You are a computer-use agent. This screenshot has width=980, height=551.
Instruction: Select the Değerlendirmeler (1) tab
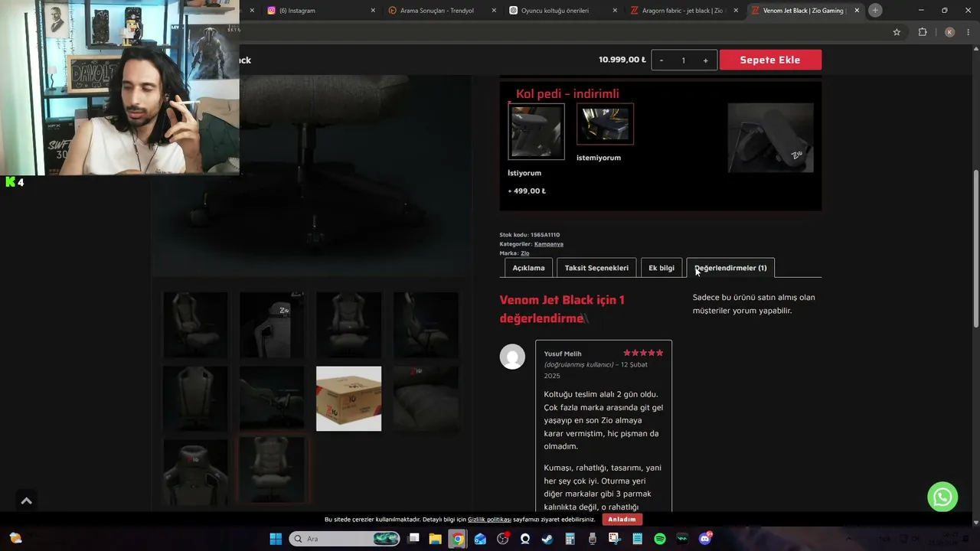pos(730,268)
